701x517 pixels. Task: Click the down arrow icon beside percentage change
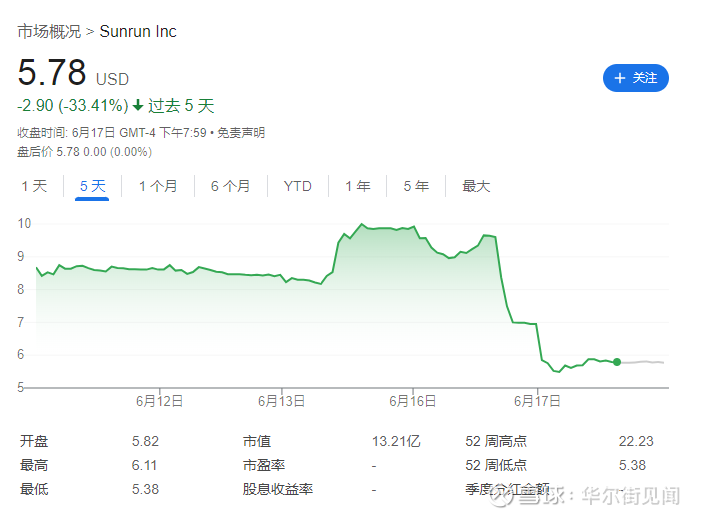(138, 106)
